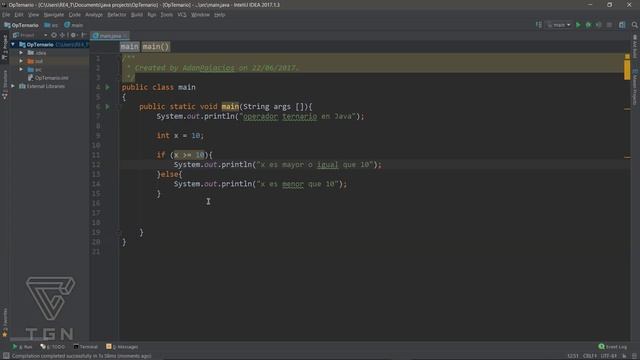640x360 pixels.
Task: Open Maven Projects side panel tab
Action: (x=635, y=87)
